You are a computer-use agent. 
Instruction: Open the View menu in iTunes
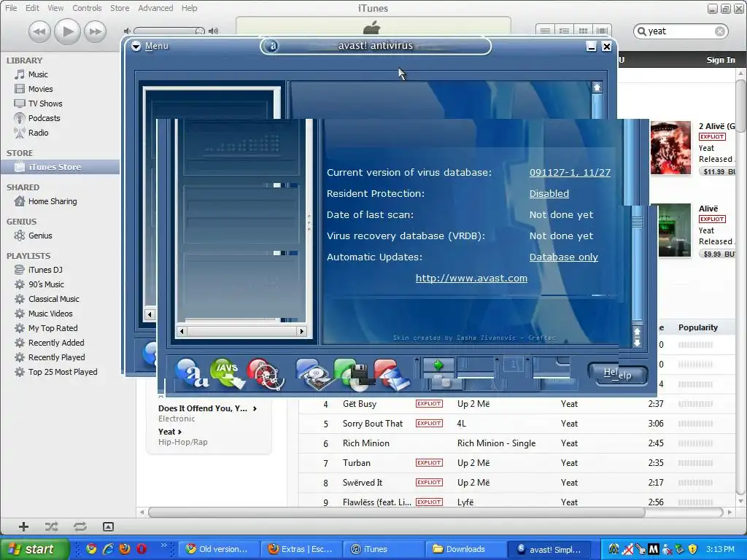point(55,8)
